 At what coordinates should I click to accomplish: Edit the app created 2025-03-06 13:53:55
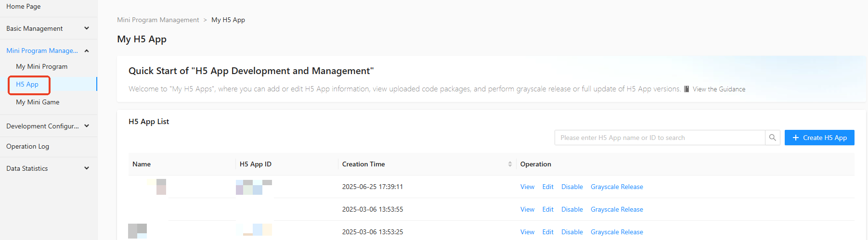point(548,209)
